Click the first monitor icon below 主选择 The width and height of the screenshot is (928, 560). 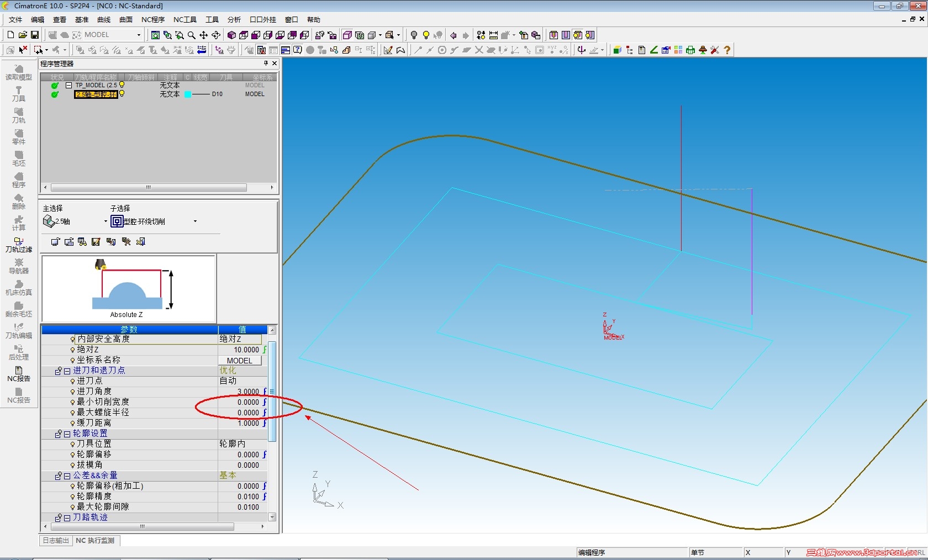coord(55,241)
